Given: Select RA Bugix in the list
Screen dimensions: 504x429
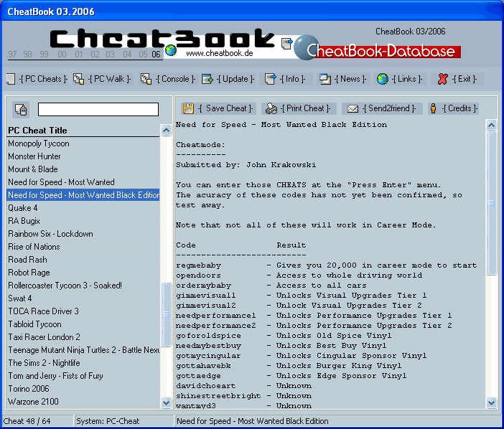Looking at the screenshot, I should tap(83, 221).
